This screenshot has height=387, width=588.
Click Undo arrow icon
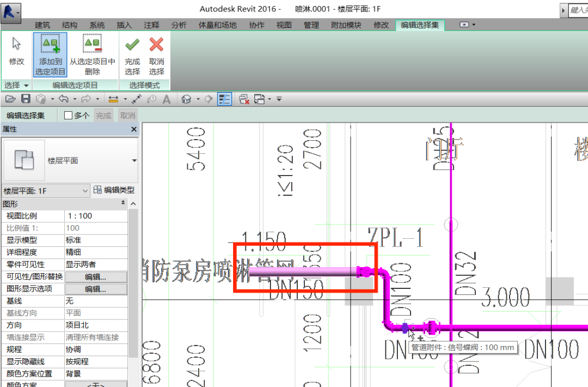[x=63, y=99]
